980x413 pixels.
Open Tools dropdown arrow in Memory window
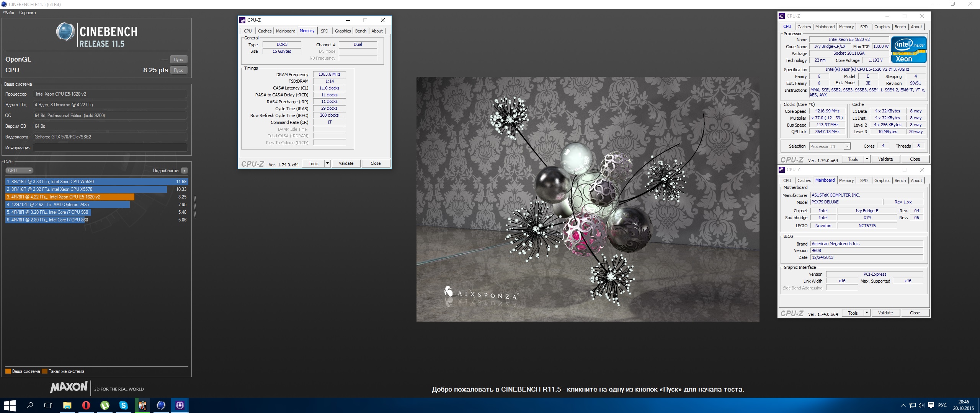click(x=327, y=163)
